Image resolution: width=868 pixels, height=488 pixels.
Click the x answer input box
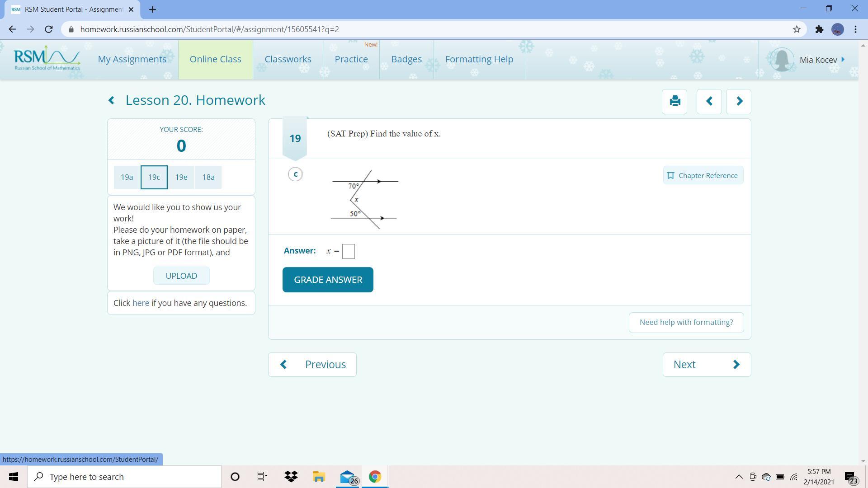pyautogui.click(x=349, y=251)
